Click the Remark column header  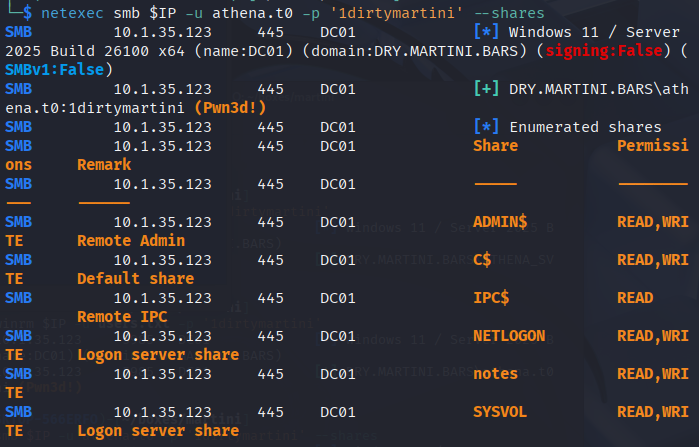[104, 165]
